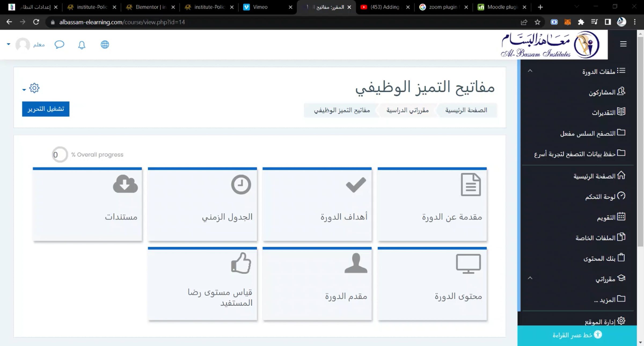This screenshot has width=644, height=346.
Task: Open التصفح السلس مفعل sidebar item
Action: tap(593, 133)
